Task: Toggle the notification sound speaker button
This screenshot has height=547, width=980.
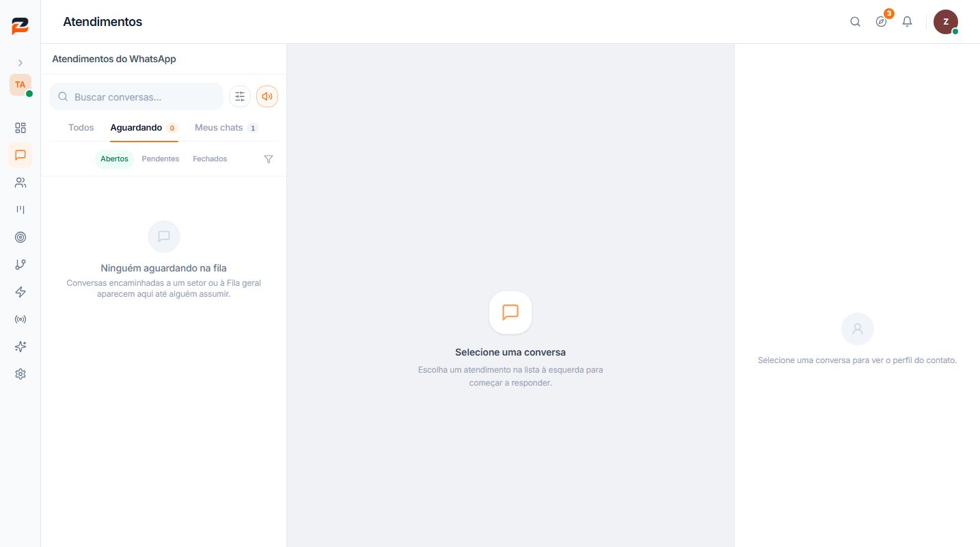Action: tap(267, 96)
